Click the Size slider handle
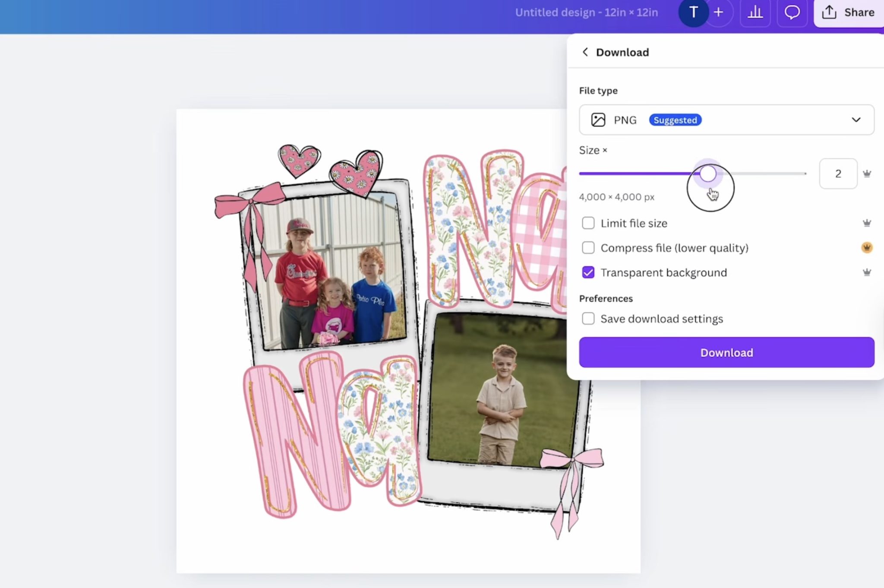This screenshot has width=884, height=588. [707, 174]
